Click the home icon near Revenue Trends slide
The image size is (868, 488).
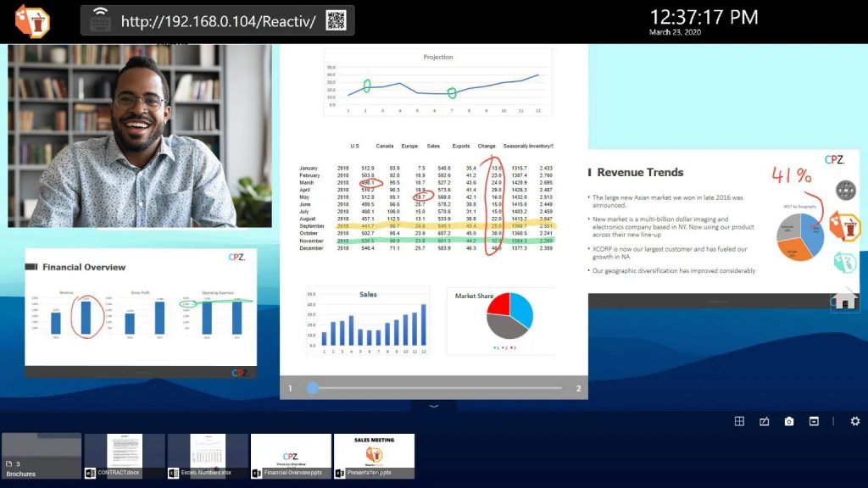pyautogui.click(x=845, y=301)
